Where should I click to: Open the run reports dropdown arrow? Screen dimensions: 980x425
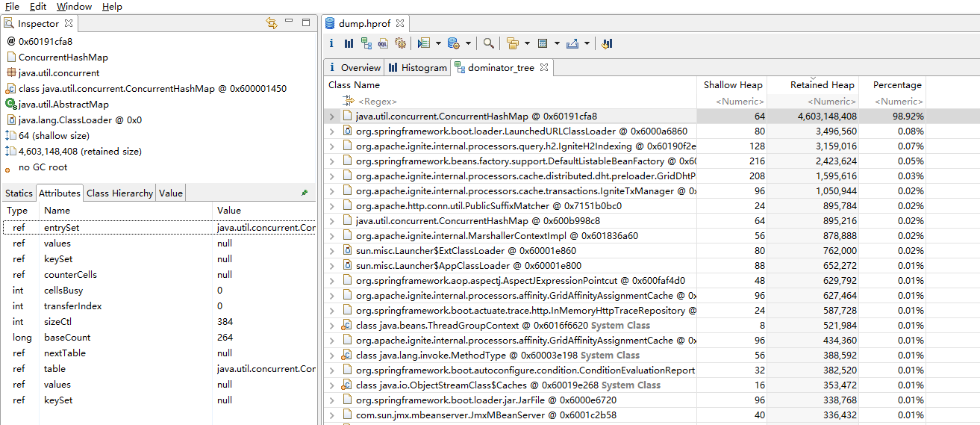click(x=438, y=44)
